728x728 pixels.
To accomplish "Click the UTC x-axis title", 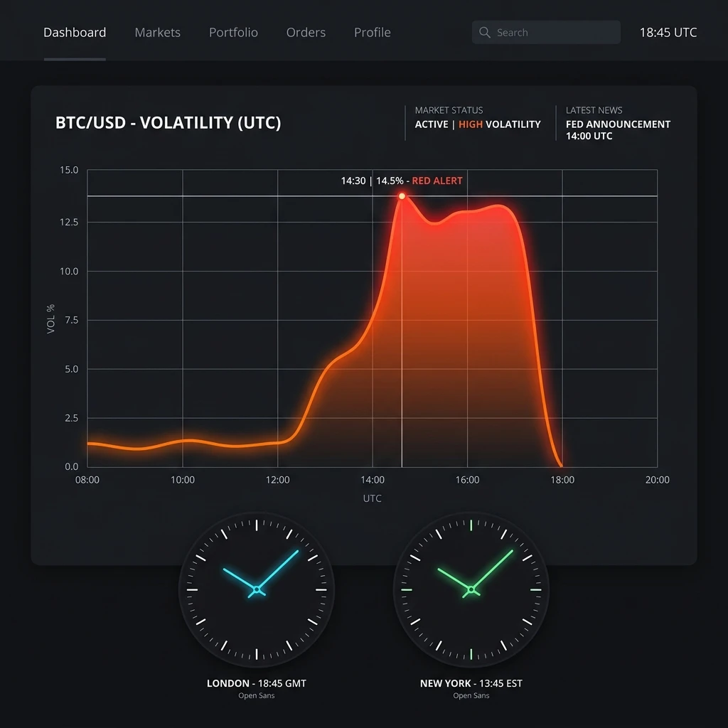I will click(373, 498).
